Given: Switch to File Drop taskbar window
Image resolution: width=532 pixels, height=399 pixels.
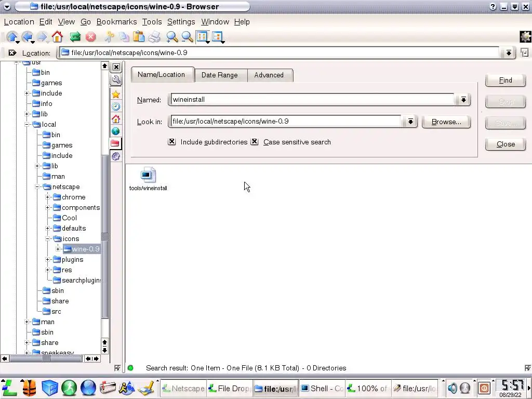Looking at the screenshot, I should 229,389.
